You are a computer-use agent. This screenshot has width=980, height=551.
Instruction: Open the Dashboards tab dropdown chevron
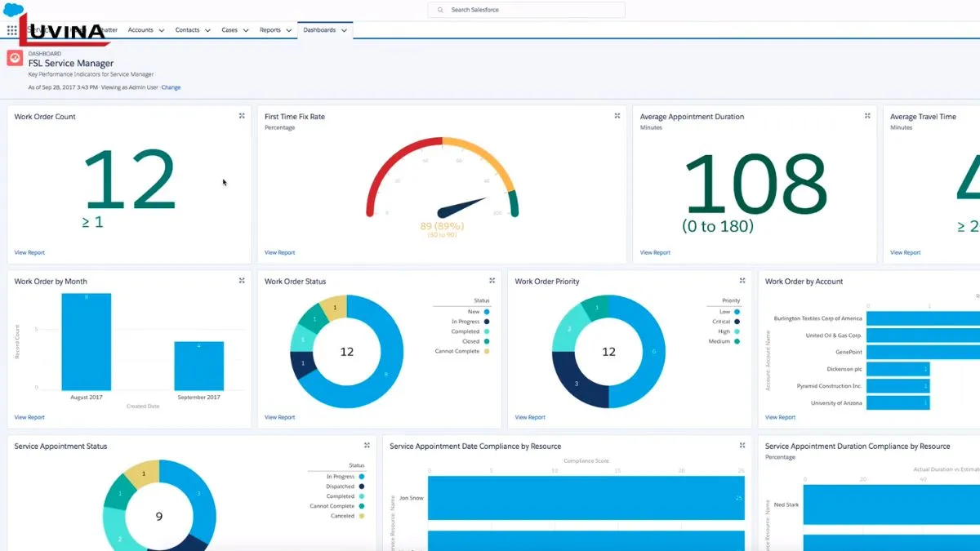point(344,31)
